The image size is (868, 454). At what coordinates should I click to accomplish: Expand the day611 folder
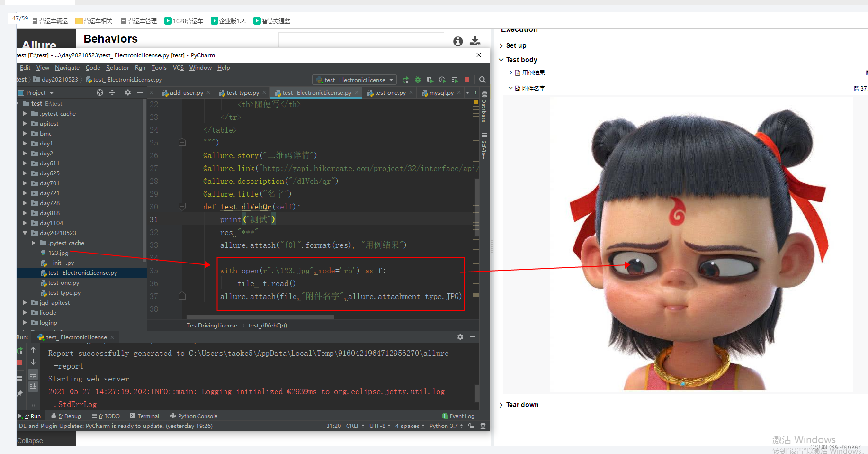[25, 163]
